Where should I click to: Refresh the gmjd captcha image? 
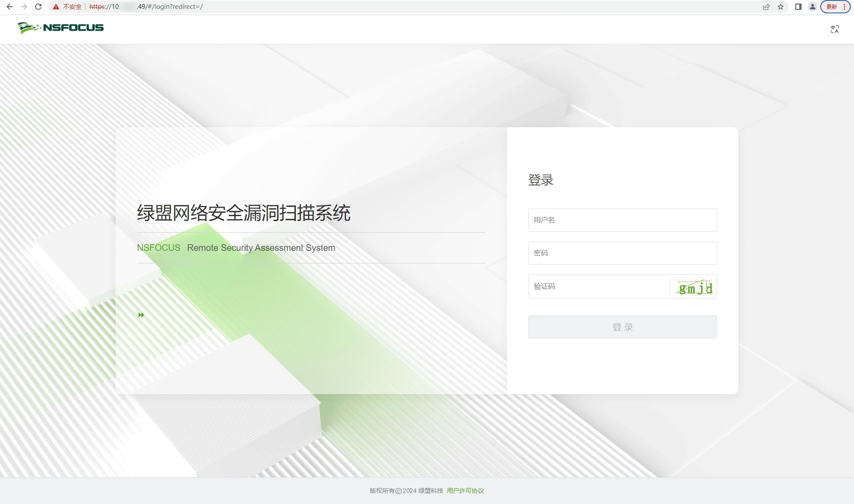694,287
